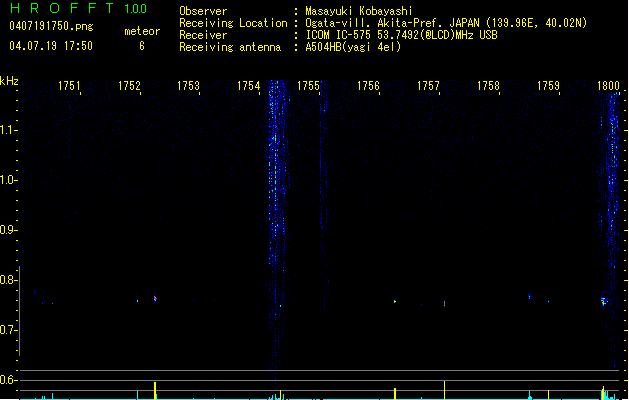This screenshot has height=400, width=629.
Task: Click the meteor echo just after 1757
Action: (444, 303)
